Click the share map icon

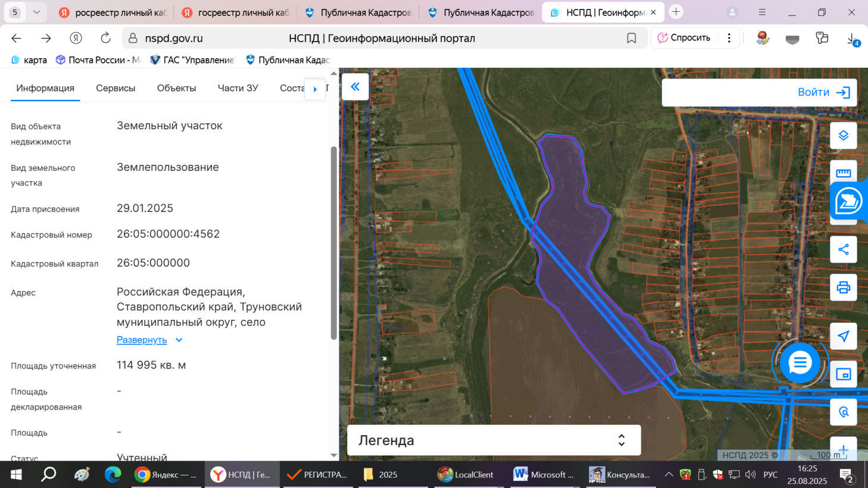click(x=843, y=249)
